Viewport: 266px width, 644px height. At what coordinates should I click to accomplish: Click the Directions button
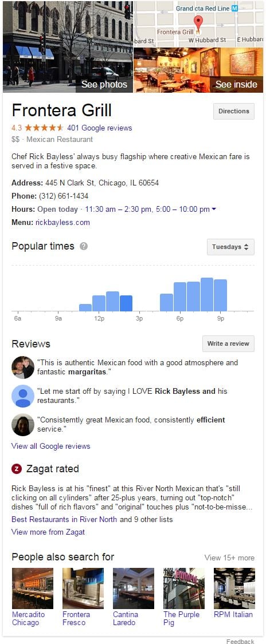(x=233, y=111)
